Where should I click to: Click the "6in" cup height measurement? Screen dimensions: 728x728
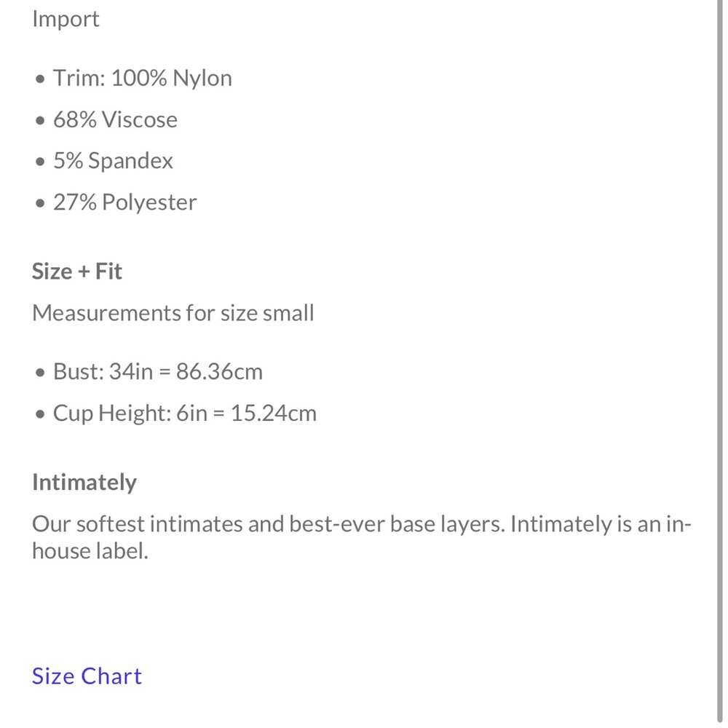click(x=191, y=414)
